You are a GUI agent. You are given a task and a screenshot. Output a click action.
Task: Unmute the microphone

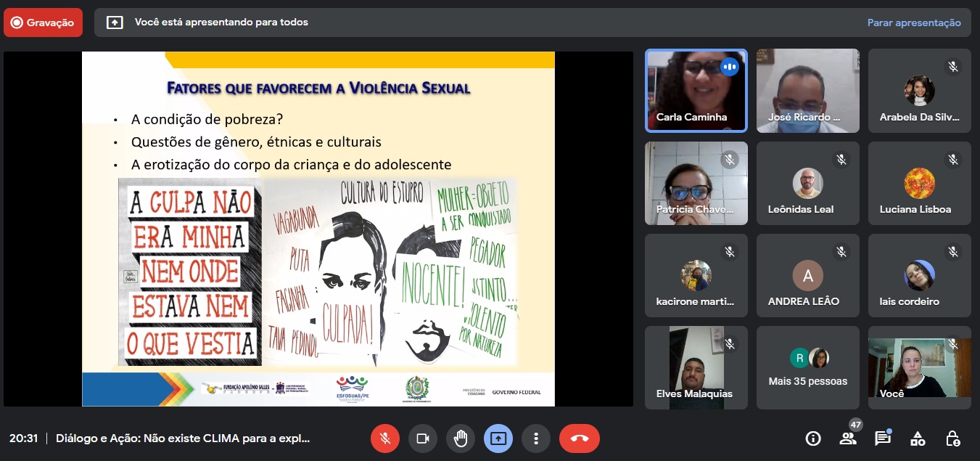385,438
